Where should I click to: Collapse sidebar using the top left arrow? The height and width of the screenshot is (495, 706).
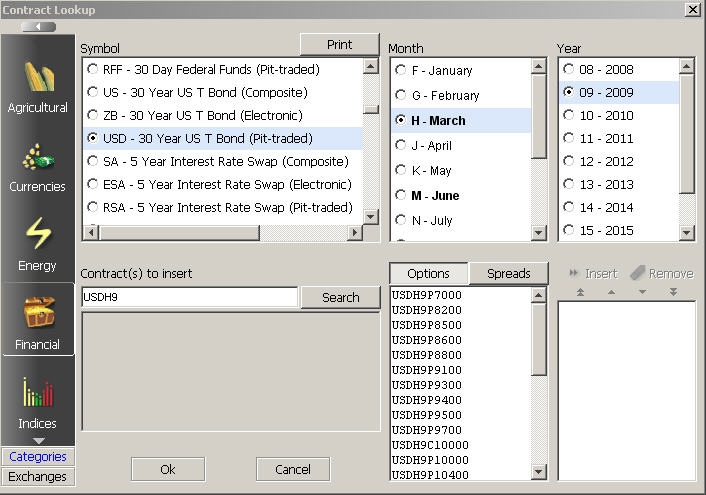[x=38, y=26]
